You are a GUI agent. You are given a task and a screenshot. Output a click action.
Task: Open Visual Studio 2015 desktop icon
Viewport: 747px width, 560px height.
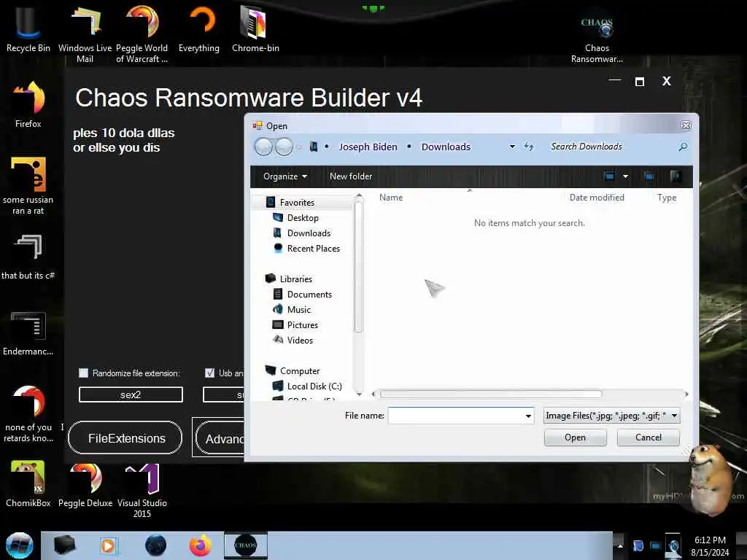[x=142, y=491]
